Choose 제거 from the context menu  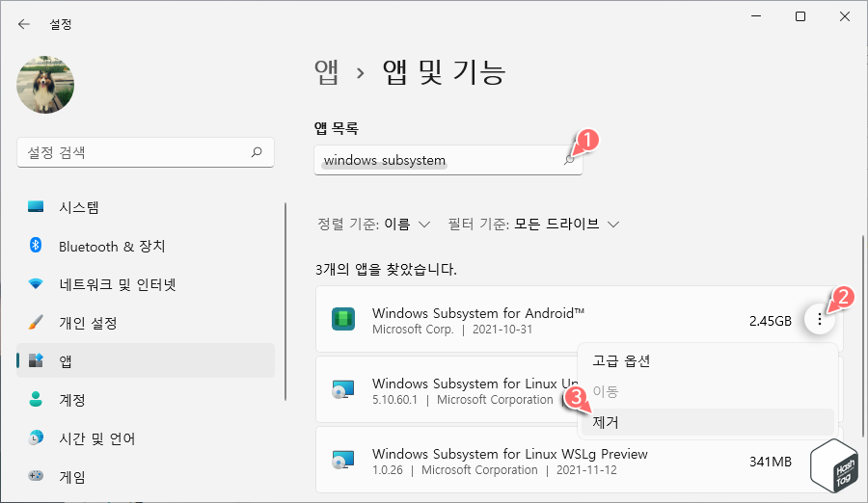(706, 422)
